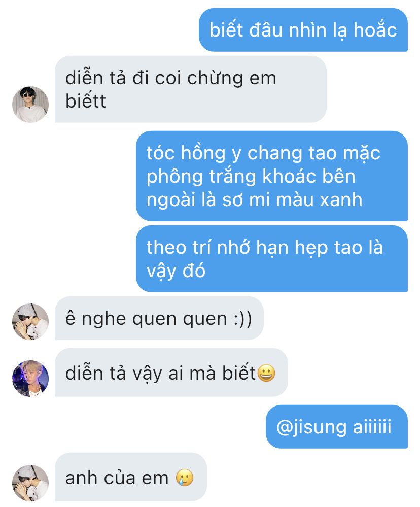Open the sunglasses avatar profile picture
420x507 pixels.
(x=30, y=105)
